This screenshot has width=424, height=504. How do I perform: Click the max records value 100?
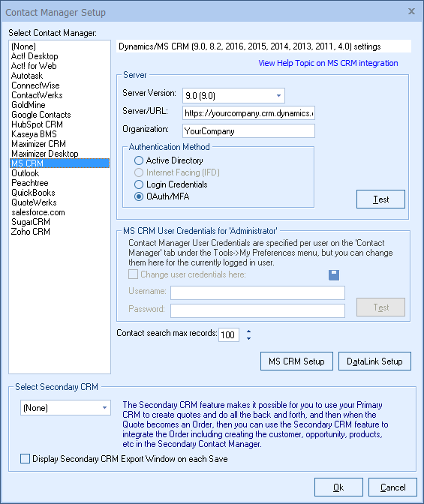tap(228, 335)
